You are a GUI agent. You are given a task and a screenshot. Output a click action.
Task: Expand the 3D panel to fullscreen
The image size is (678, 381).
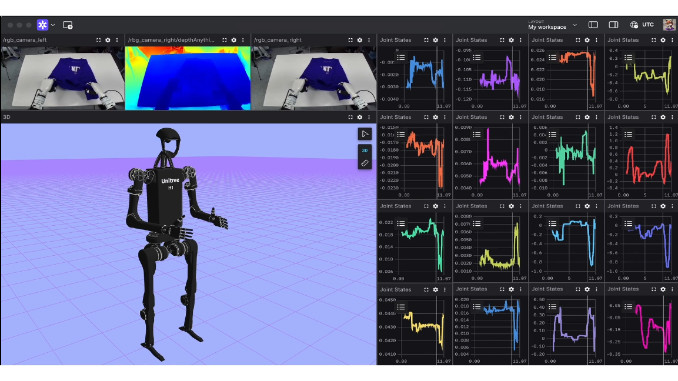click(350, 117)
